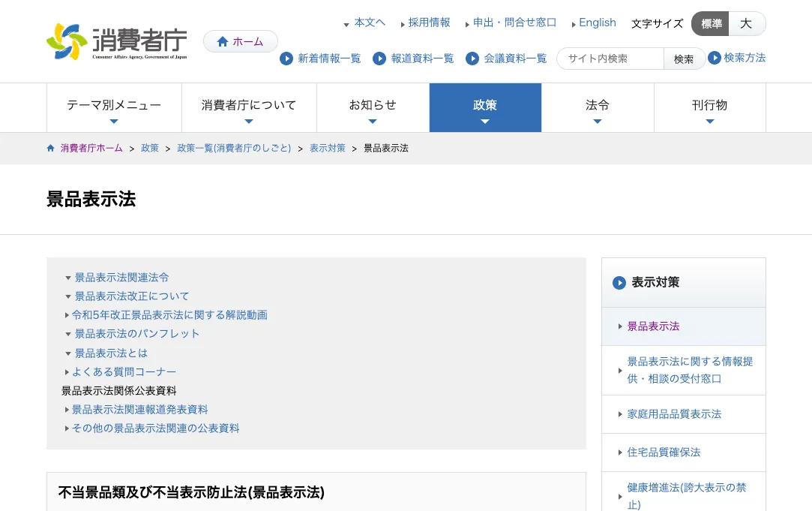Image resolution: width=812 pixels, height=511 pixels.
Task: Click the arrow icon beside 新着情報一覧
Action: [x=286, y=59]
